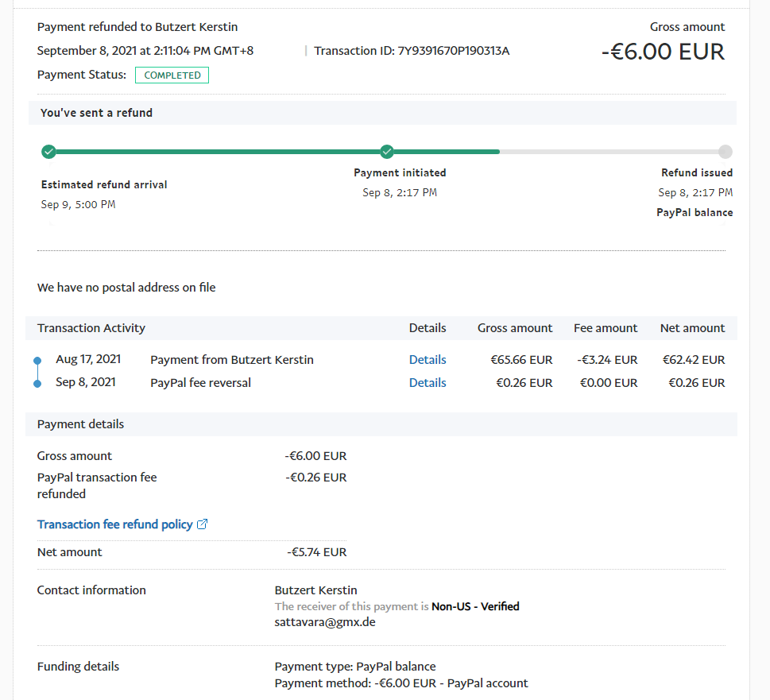Click the Non-US - Verified status text
Viewport: 770px width, 700px height.
click(x=475, y=606)
